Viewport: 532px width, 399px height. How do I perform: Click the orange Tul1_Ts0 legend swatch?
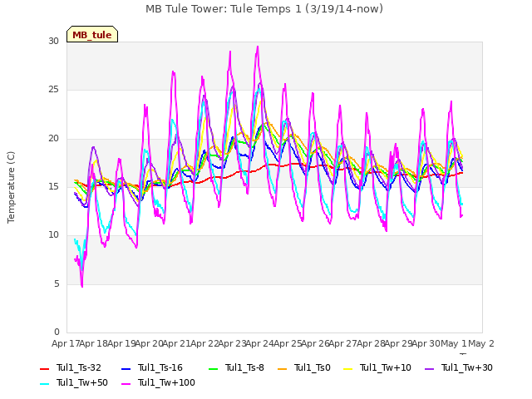[x=283, y=368]
